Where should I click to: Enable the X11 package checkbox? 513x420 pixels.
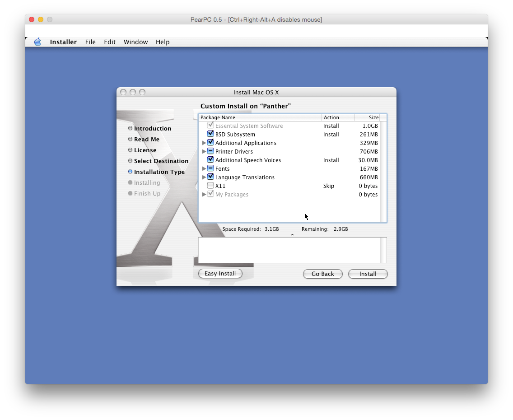coord(210,186)
